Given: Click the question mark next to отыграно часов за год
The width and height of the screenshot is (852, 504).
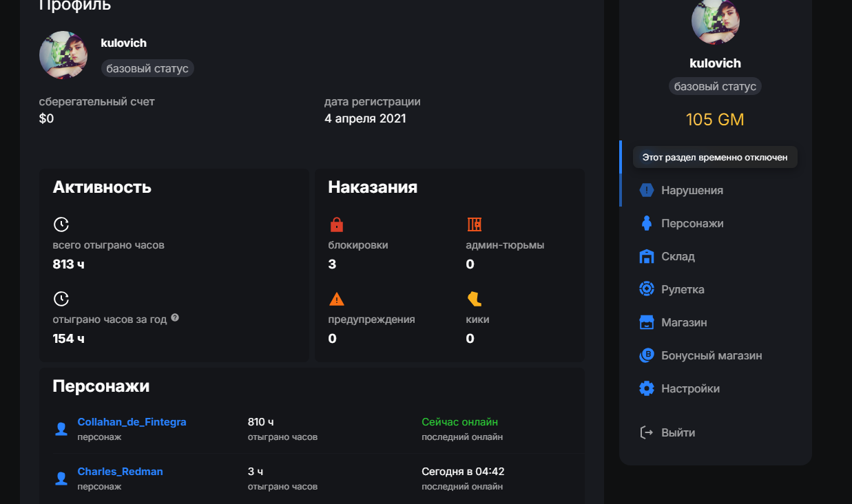Looking at the screenshot, I should pyautogui.click(x=175, y=318).
